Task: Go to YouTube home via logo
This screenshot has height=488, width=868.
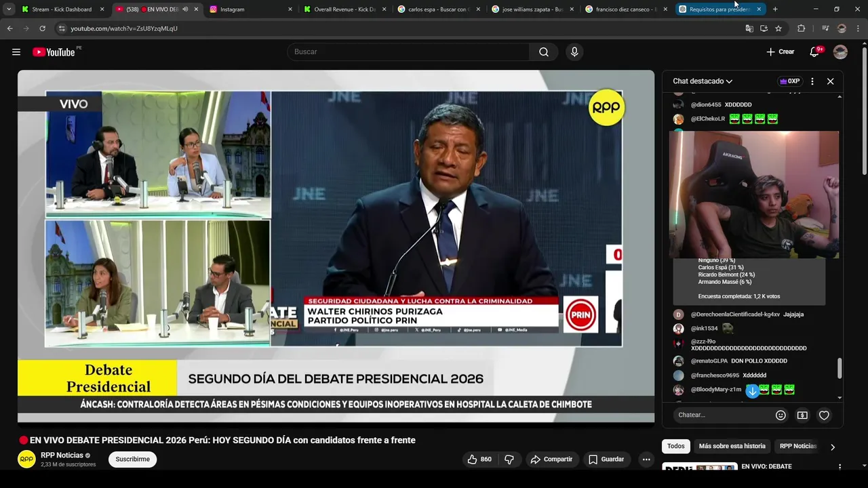Action: tap(54, 52)
